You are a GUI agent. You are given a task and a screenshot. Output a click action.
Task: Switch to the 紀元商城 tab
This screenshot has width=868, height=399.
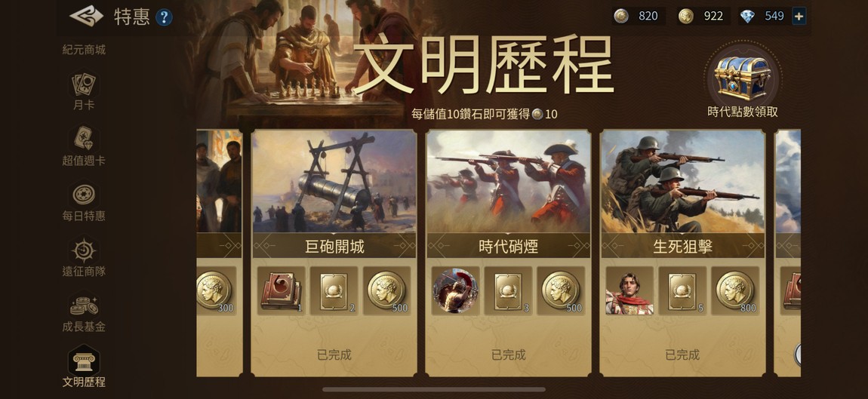click(84, 50)
